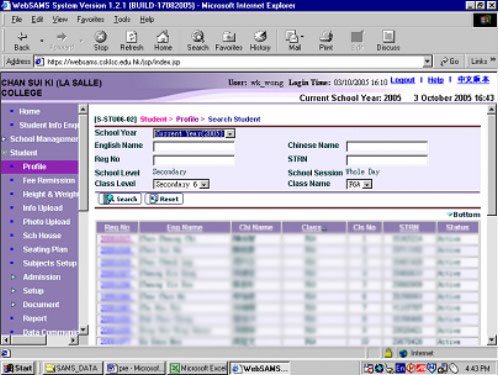500x375 pixels.
Task: Print the page with Print icon
Action: [x=326, y=36]
